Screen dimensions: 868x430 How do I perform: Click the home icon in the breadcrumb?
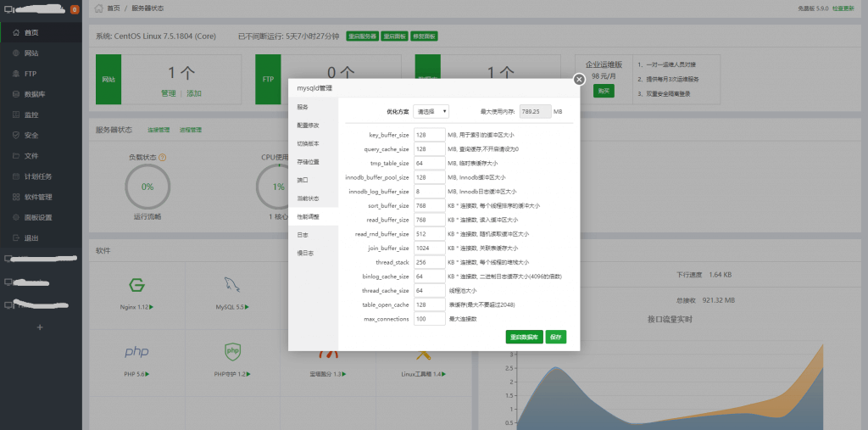[98, 8]
